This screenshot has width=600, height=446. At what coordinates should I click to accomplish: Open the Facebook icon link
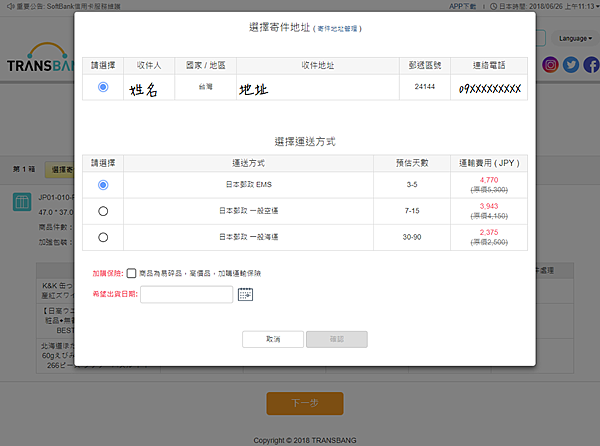(591, 65)
